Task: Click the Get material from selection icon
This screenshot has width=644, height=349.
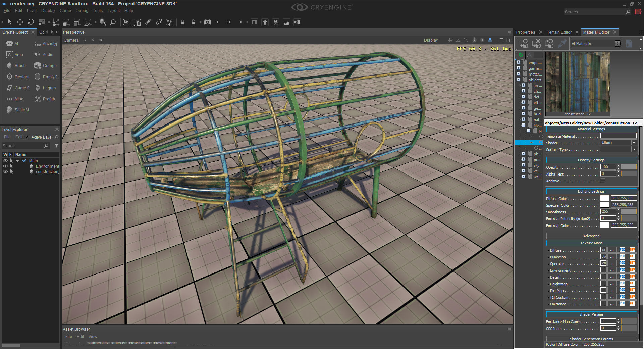Action: click(549, 44)
